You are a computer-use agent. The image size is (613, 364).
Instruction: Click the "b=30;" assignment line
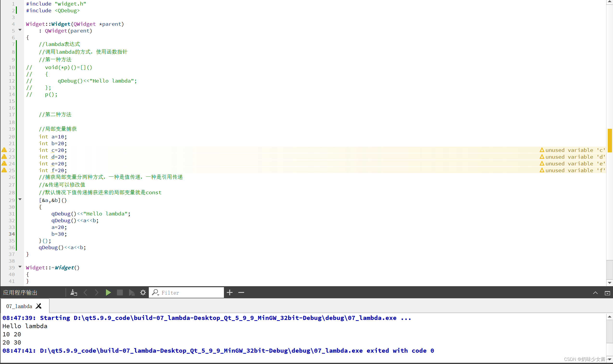59,234
